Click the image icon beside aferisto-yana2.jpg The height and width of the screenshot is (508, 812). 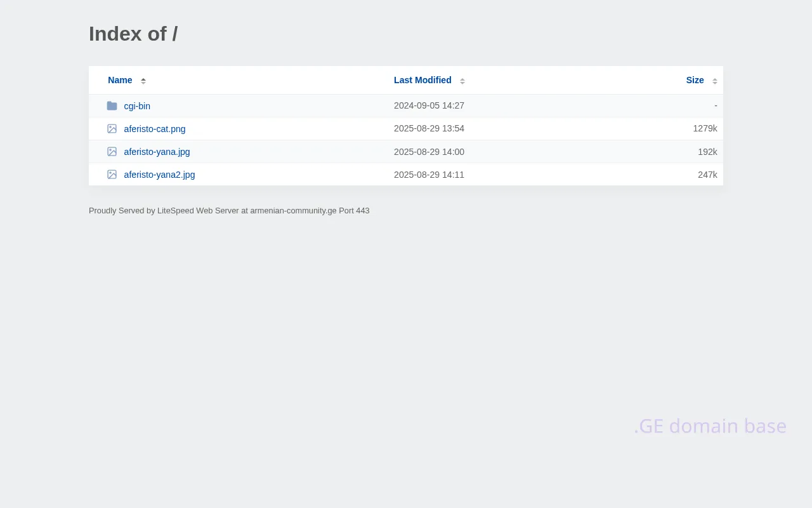point(112,175)
